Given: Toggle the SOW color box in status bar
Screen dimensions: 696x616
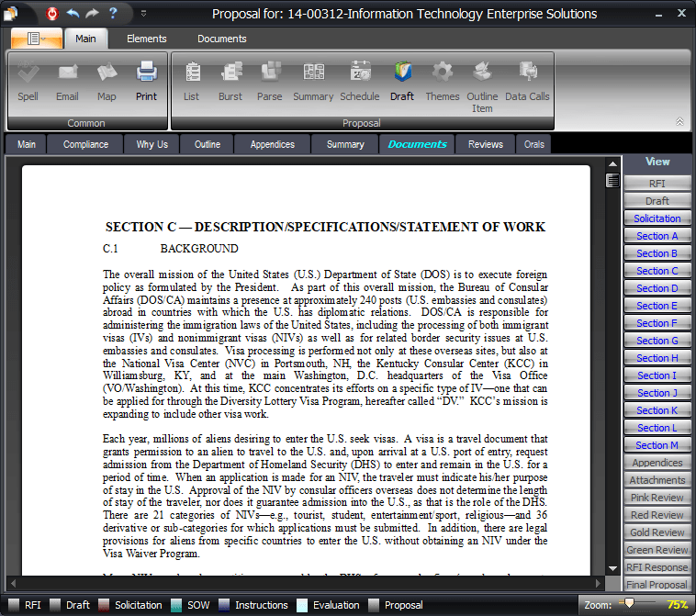Looking at the screenshot, I should (174, 605).
